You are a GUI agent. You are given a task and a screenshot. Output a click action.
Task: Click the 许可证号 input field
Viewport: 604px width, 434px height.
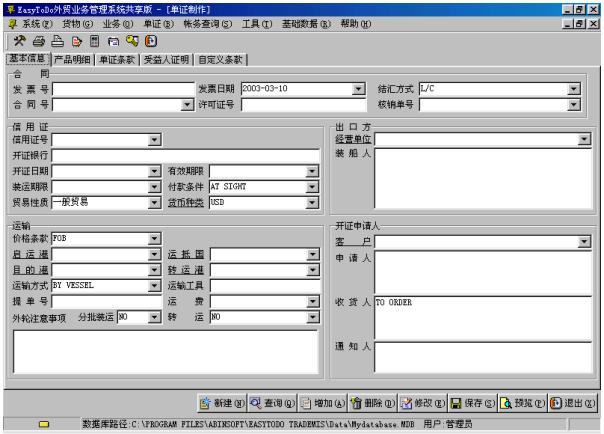(303, 104)
